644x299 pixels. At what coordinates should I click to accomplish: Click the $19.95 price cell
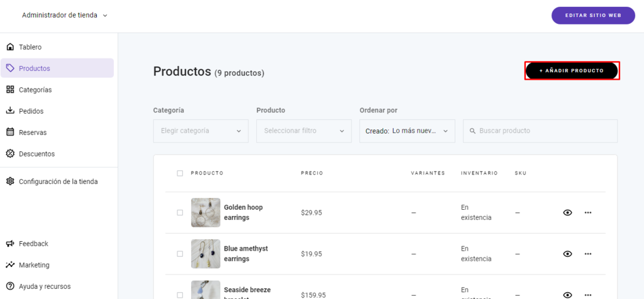pos(311,254)
